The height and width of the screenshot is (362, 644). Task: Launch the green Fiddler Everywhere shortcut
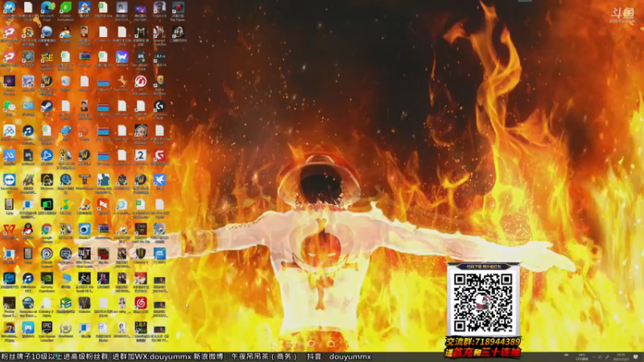tap(66, 8)
